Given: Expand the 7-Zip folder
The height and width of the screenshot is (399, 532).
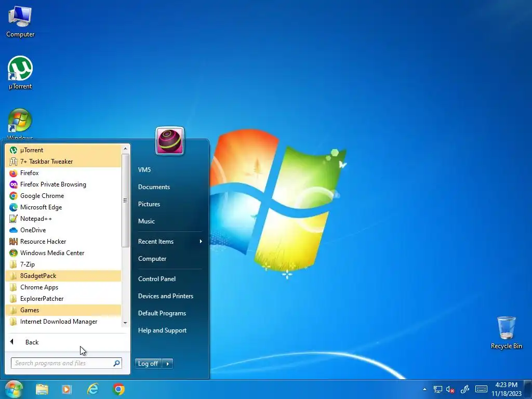Looking at the screenshot, I should [63, 264].
